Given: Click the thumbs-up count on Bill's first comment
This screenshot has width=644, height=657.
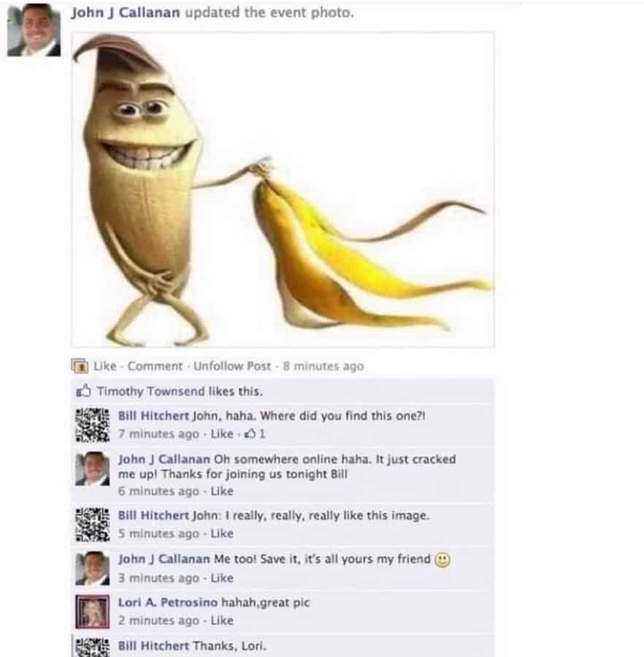Looking at the screenshot, I should (255, 434).
